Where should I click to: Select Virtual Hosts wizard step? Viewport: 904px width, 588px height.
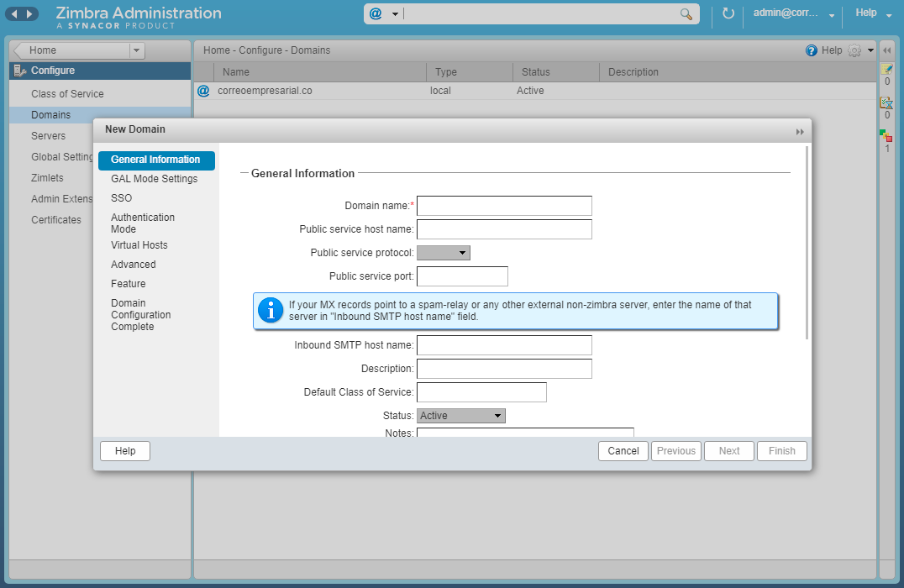[139, 245]
